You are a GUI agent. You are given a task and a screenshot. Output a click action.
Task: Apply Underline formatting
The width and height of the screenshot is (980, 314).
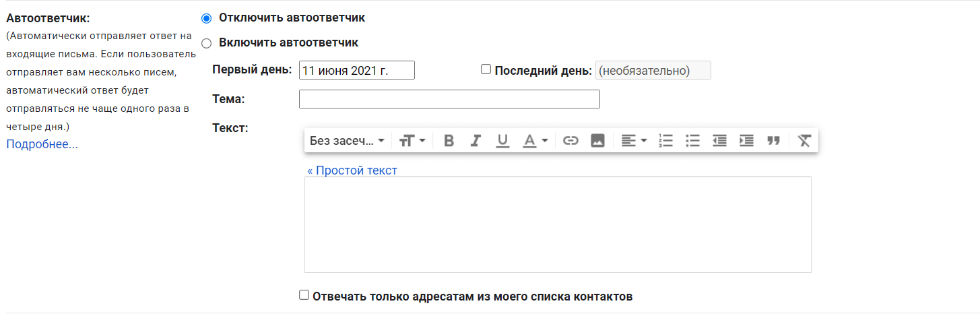click(502, 141)
